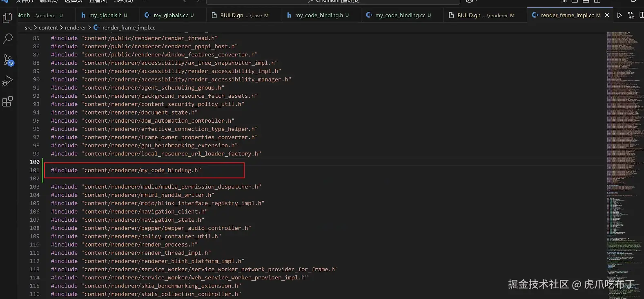Click the skia_benchmarking_extension.h include line
This screenshot has height=299, width=644.
pos(146,286)
